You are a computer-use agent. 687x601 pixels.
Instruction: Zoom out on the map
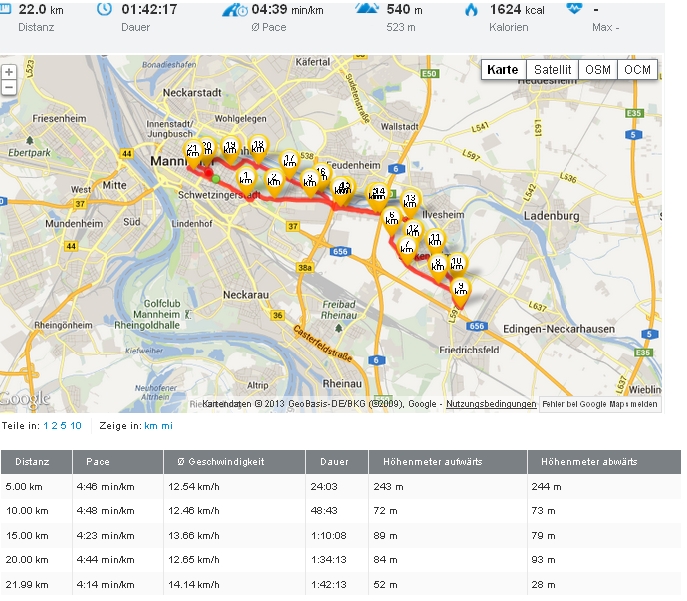pyautogui.click(x=9, y=87)
